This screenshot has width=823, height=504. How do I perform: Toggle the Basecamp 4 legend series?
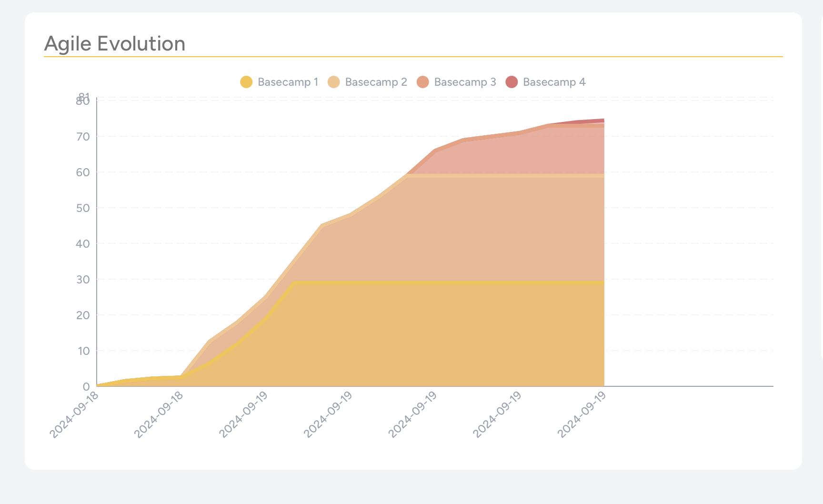coord(545,82)
